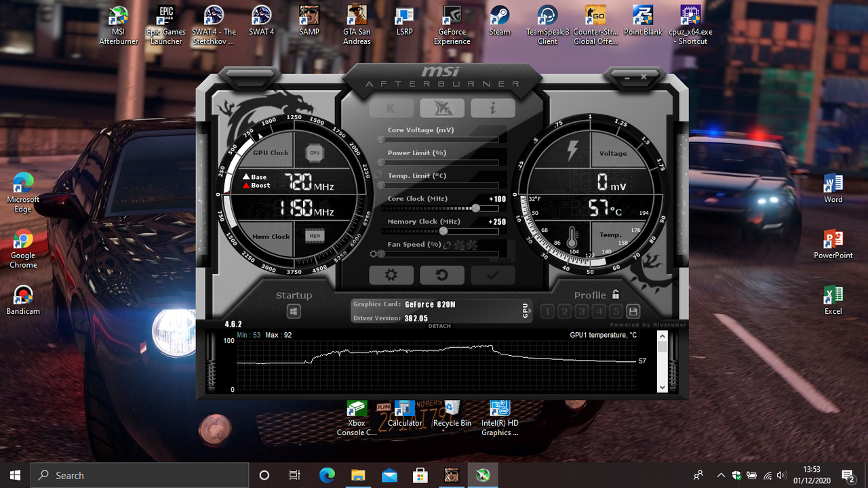This screenshot has width=868, height=488.
Task: Open the information 'i' button in Afterburner
Action: [x=493, y=108]
